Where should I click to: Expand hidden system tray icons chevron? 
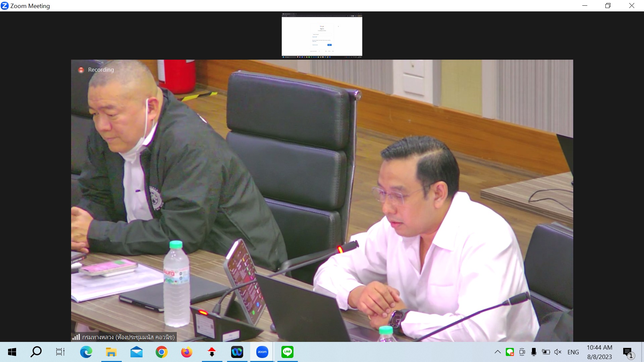click(x=498, y=352)
